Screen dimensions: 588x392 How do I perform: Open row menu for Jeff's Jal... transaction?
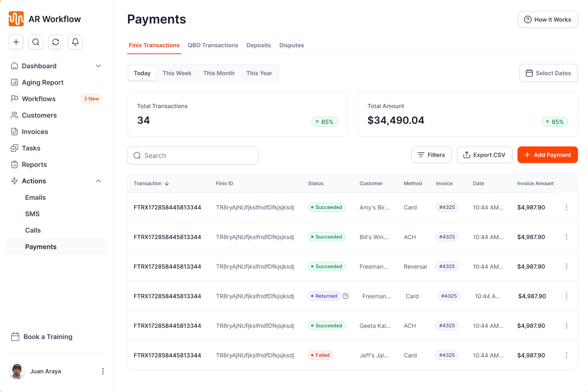point(566,355)
